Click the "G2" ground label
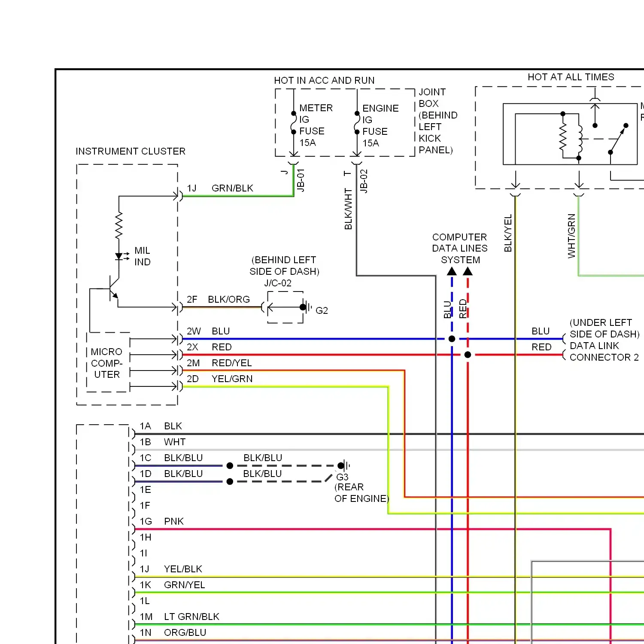 click(x=322, y=310)
